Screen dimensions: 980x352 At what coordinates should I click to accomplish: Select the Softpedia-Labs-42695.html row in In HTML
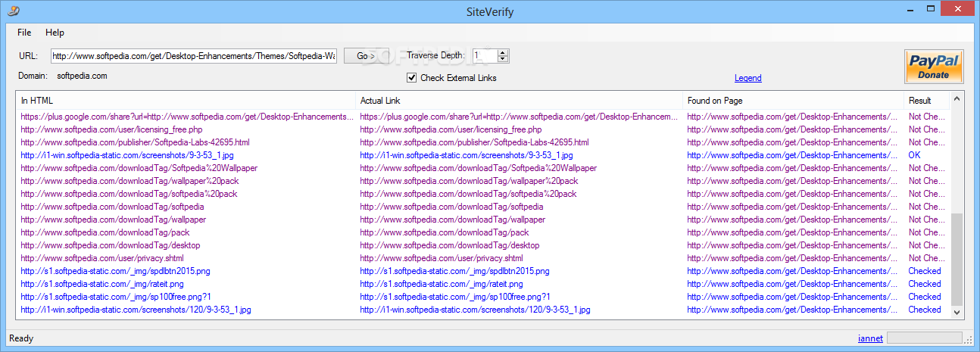(135, 142)
